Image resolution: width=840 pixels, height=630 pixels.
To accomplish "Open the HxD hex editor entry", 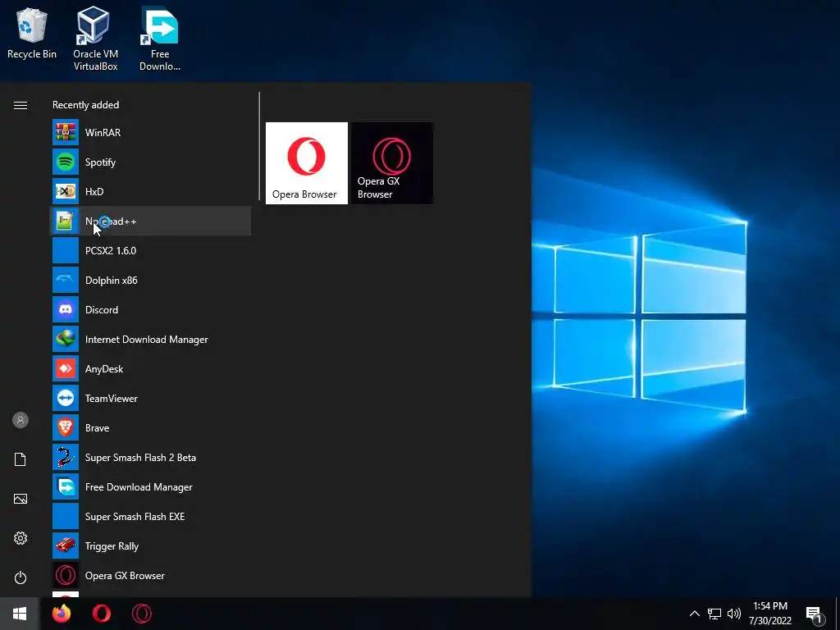I will pos(150,191).
